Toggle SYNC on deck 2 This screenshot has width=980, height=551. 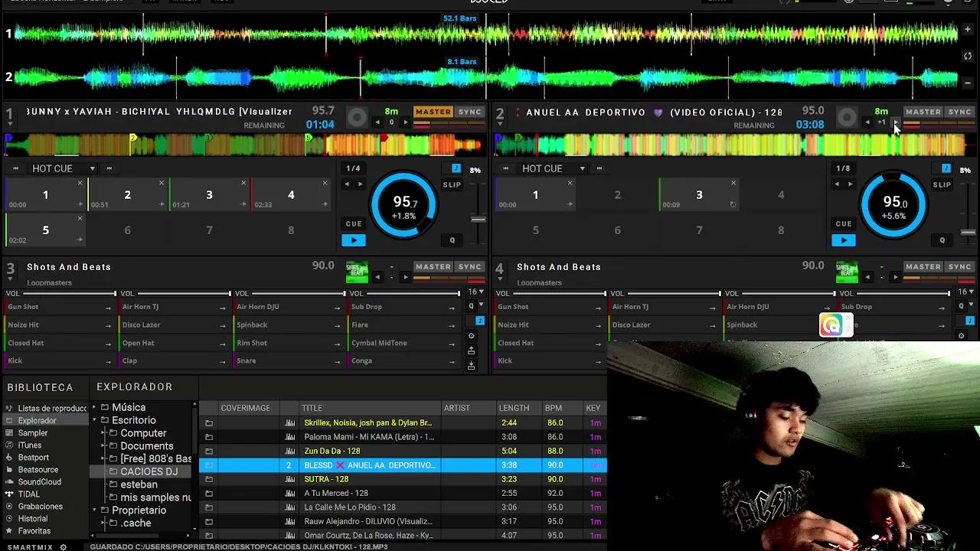[x=959, y=112]
